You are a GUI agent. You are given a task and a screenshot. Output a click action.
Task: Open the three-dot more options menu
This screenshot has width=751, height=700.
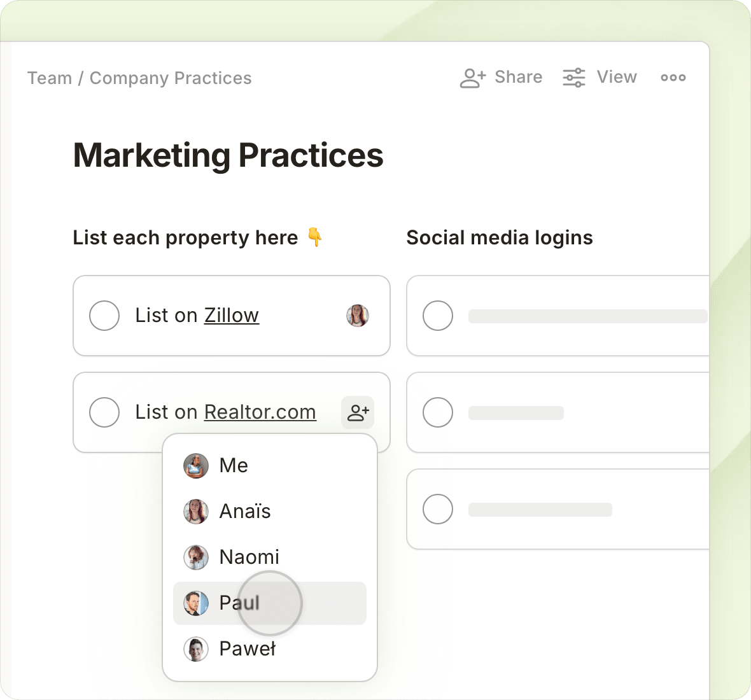[x=673, y=78]
